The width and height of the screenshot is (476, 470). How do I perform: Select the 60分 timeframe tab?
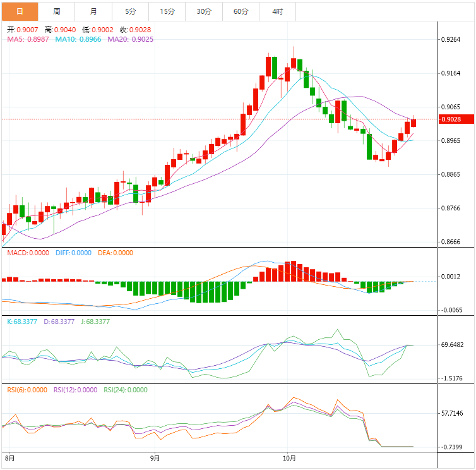pyautogui.click(x=241, y=11)
